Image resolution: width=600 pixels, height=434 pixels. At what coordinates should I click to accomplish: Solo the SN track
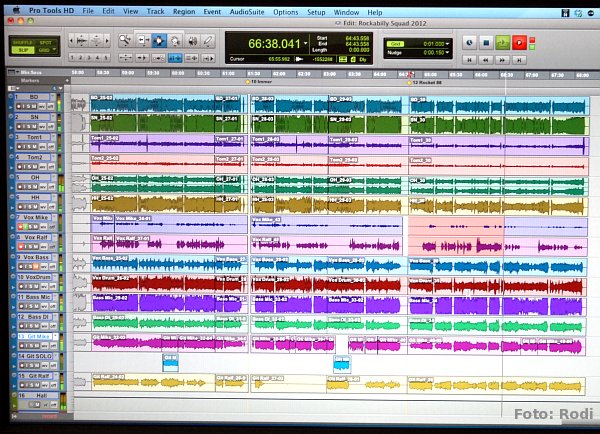click(x=29, y=126)
